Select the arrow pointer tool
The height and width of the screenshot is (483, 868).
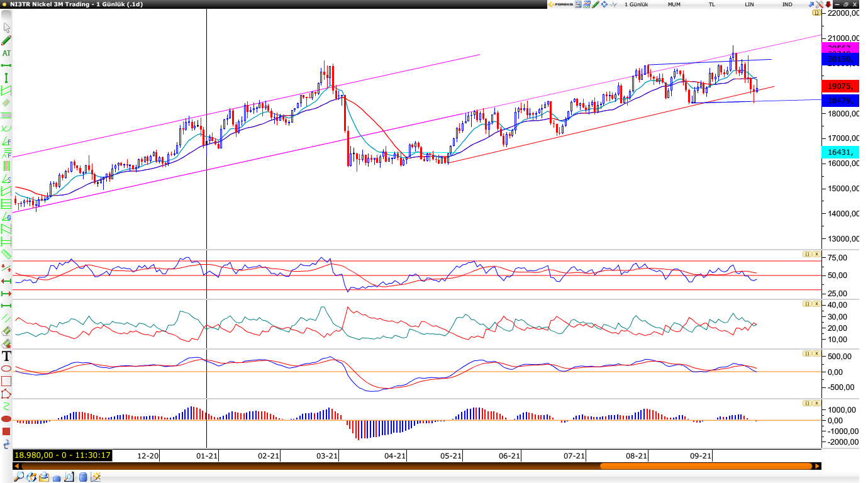pyautogui.click(x=7, y=28)
